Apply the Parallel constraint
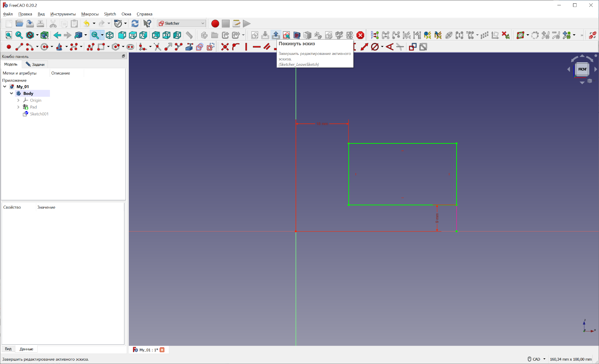 (267, 47)
